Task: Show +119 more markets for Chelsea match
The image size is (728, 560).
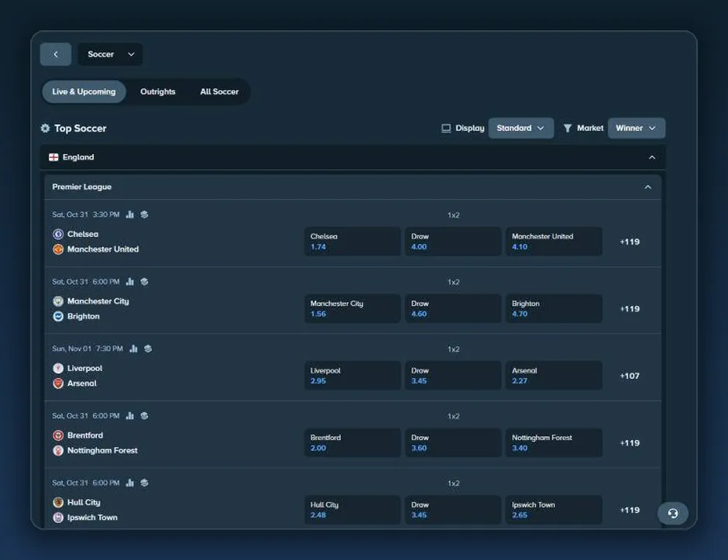Action: point(630,242)
